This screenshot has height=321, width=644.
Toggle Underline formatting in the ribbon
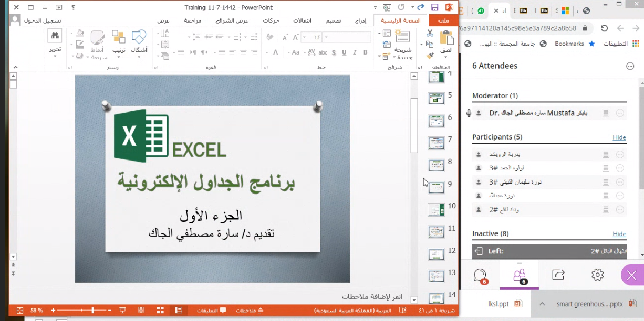tap(344, 52)
